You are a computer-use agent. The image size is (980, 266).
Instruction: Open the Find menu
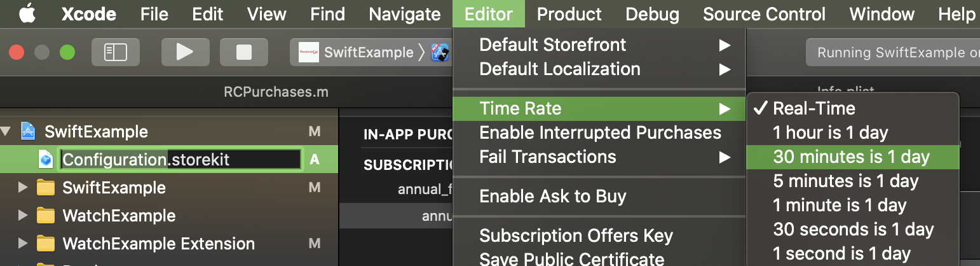[327, 14]
